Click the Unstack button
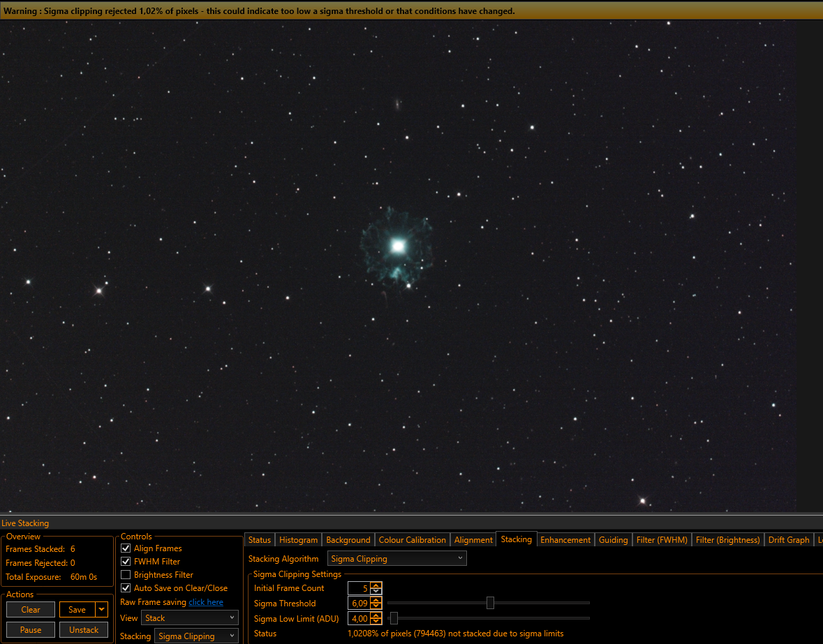 [84, 629]
